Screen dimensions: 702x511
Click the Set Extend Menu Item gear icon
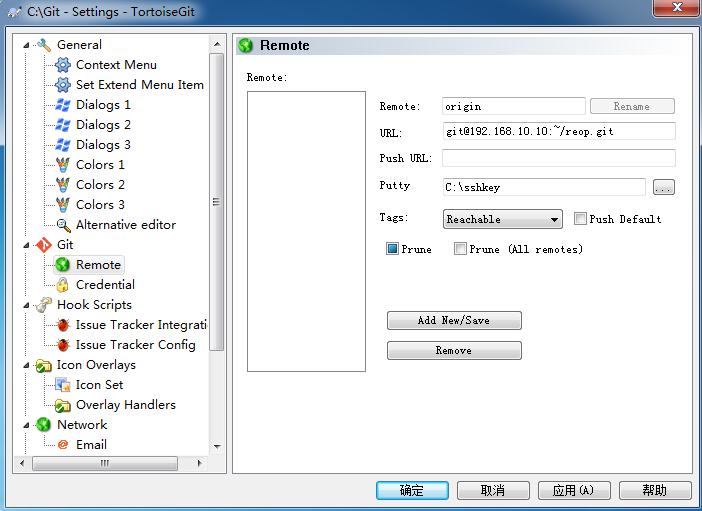[x=63, y=85]
